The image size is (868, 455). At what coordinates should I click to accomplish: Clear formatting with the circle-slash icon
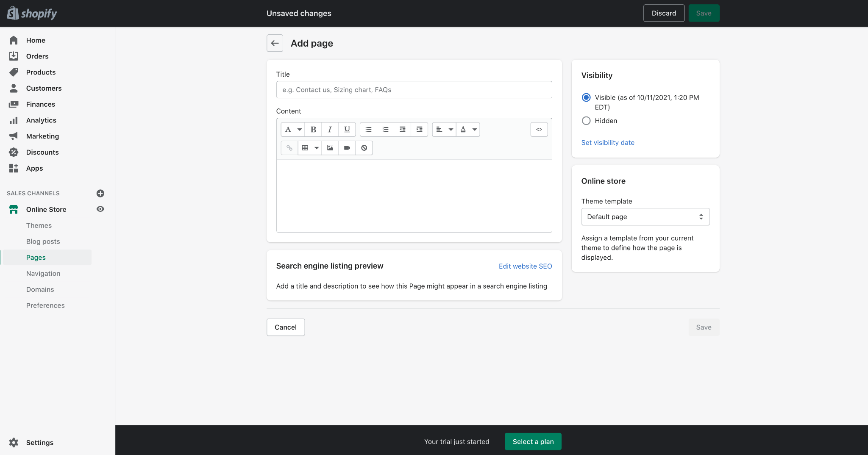click(x=364, y=148)
